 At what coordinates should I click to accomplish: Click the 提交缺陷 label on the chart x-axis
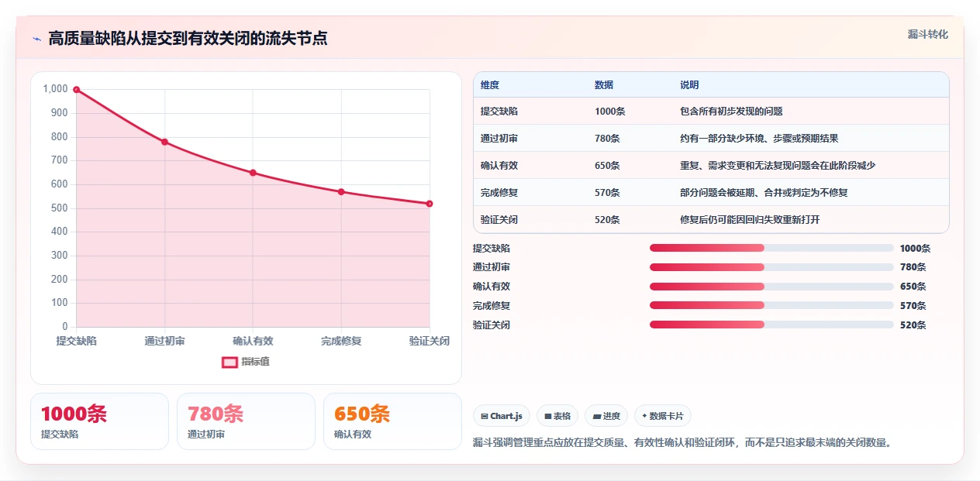(x=77, y=341)
